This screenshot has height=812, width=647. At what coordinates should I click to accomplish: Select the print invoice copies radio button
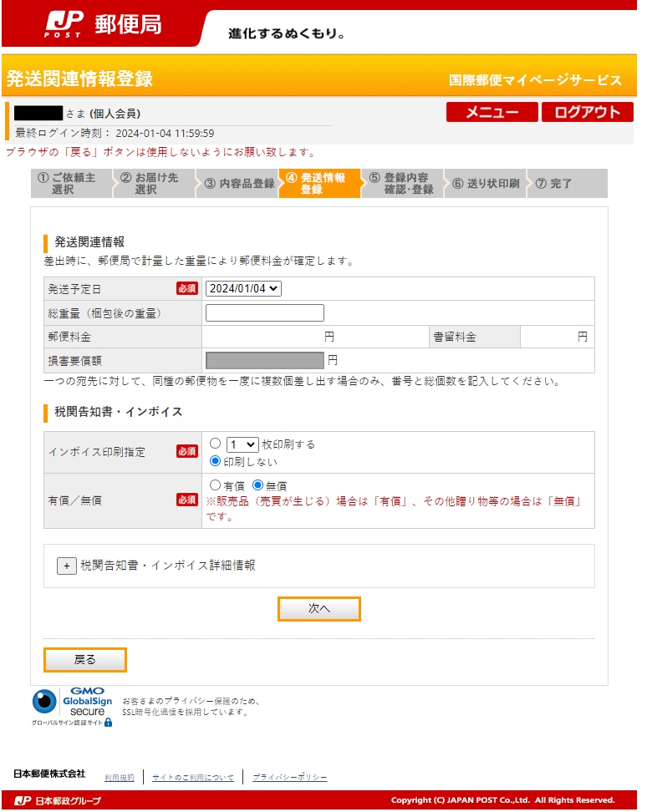pos(216,444)
